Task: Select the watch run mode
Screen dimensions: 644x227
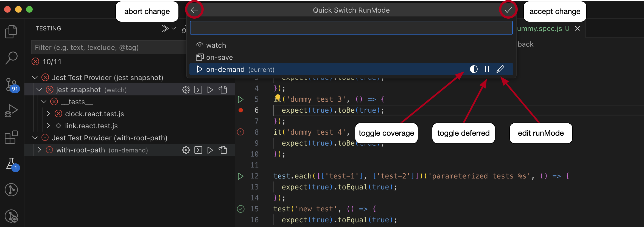Action: 351,45
